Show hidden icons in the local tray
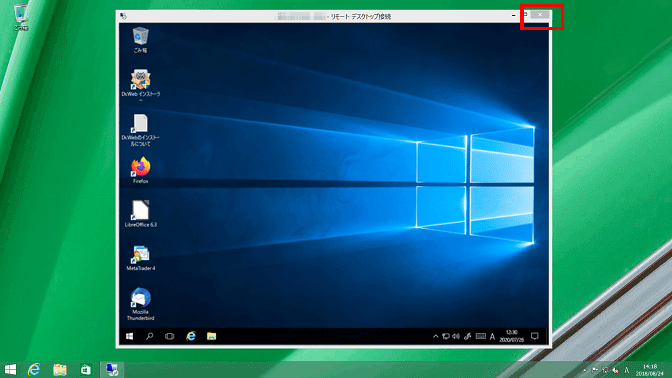672x378 pixels. [x=585, y=370]
